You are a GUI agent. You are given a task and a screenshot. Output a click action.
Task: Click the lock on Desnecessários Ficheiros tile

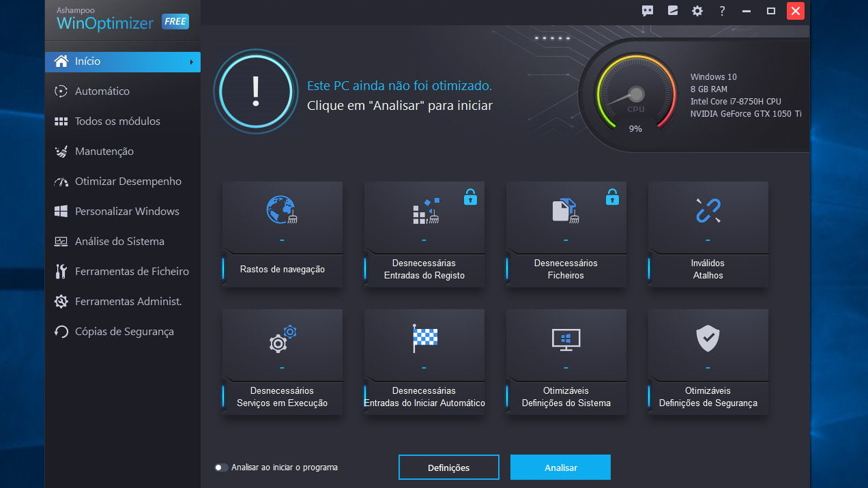click(x=612, y=197)
